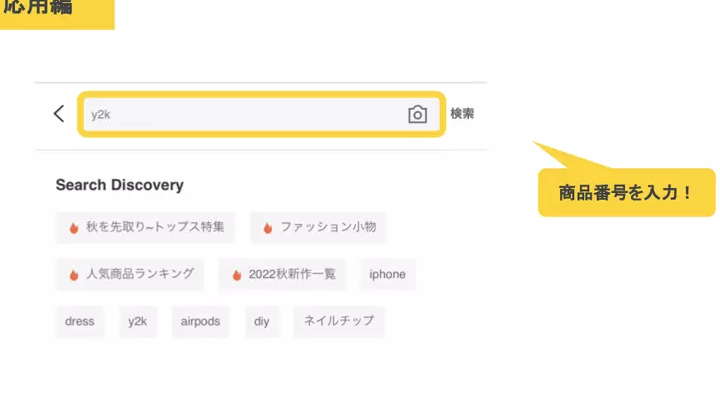720x405 pixels.
Task: Select the ファッション小物 tag
Action: click(318, 228)
